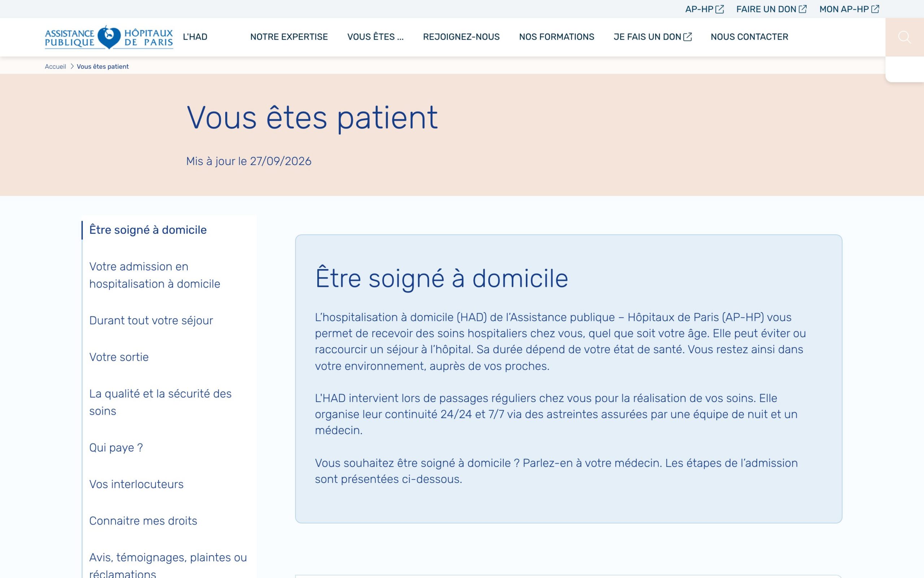Viewport: 924px width, 578px height.
Task: Jump to 'Votre admission en hospitalisation à domicile'
Action: coord(154,275)
